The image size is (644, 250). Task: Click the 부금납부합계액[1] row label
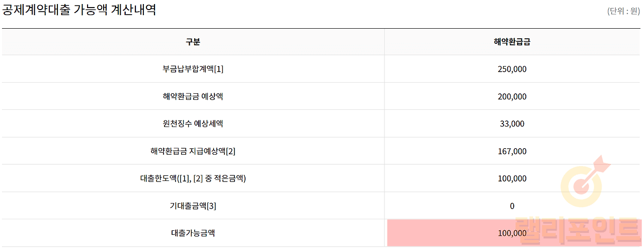[x=193, y=69]
